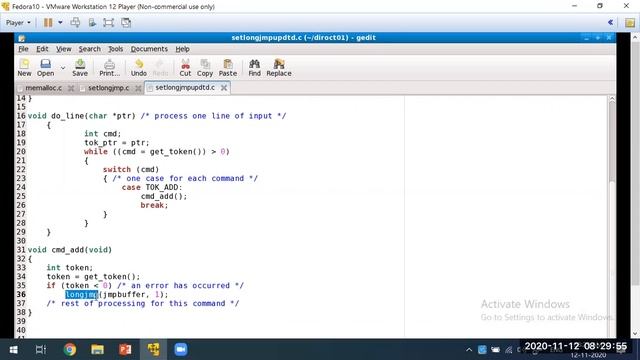The height and width of the screenshot is (360, 640).
Task: Switch to Unity mode icon in VMware
Action: click(x=126, y=22)
